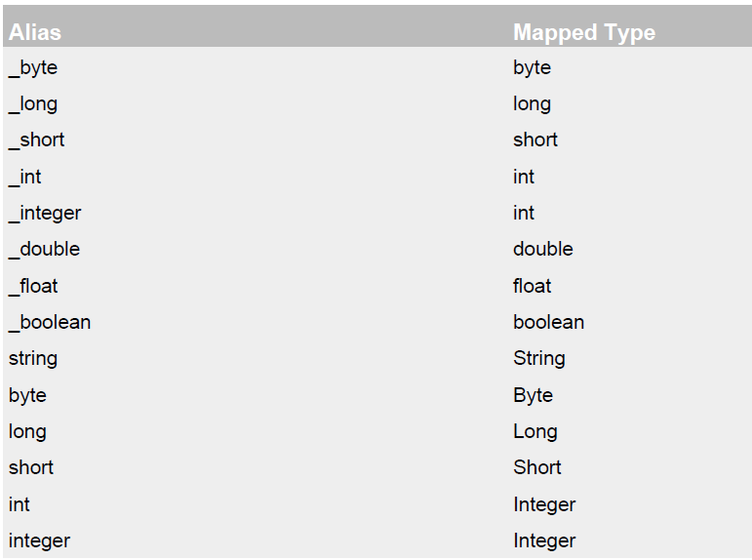752x560 pixels.
Task: Select the _long alias cell
Action: click(x=33, y=104)
